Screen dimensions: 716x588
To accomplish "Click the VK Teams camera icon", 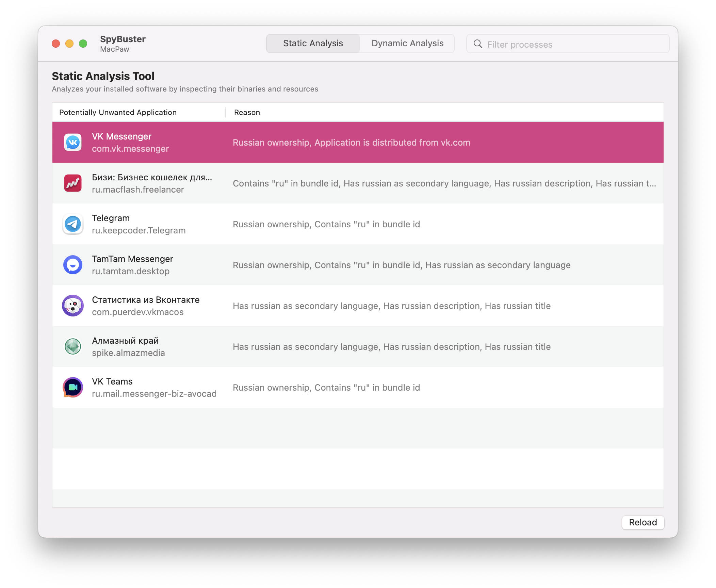I will [72, 387].
